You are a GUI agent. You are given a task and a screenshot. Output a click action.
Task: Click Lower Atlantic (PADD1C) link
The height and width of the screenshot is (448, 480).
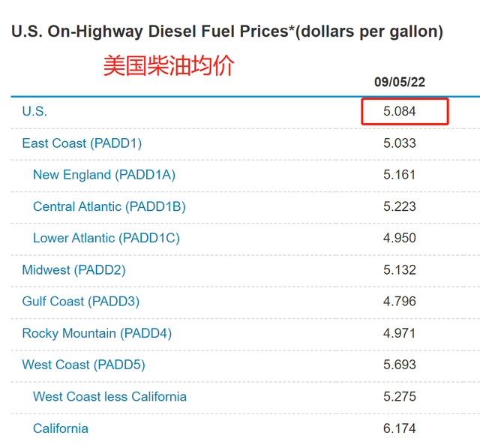point(106,238)
